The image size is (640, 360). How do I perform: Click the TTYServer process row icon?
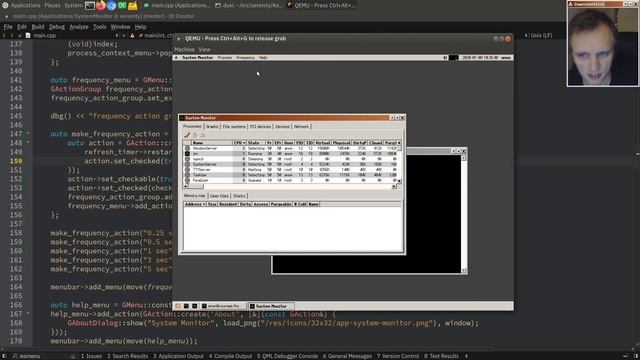click(x=187, y=169)
